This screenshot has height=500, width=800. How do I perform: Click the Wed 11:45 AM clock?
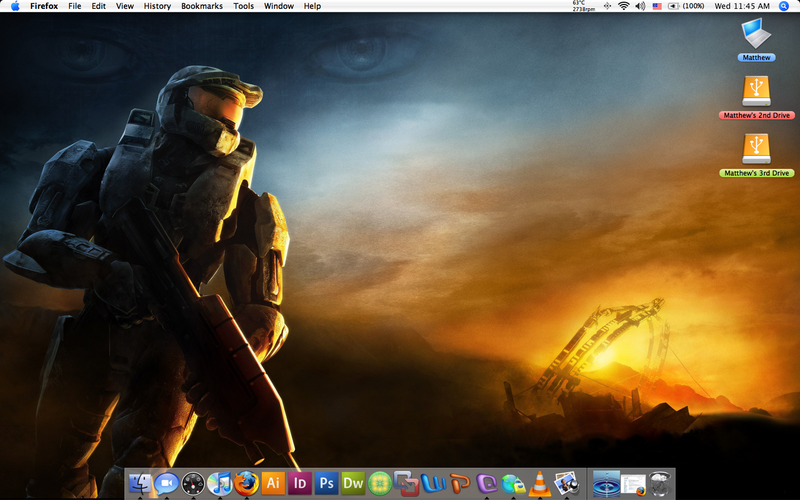[x=742, y=6]
